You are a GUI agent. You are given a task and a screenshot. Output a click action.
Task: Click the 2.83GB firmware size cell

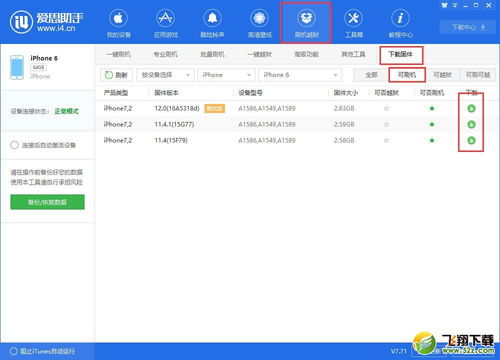click(344, 108)
